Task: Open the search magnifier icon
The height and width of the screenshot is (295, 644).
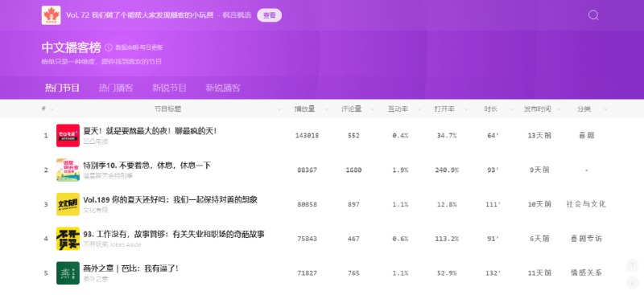Action: pyautogui.click(x=593, y=15)
